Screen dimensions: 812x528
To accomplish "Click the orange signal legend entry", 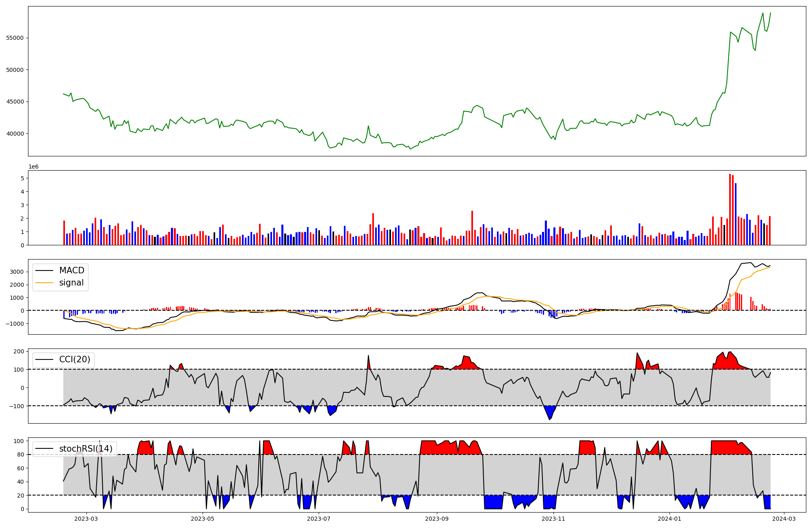I will 71,283.
